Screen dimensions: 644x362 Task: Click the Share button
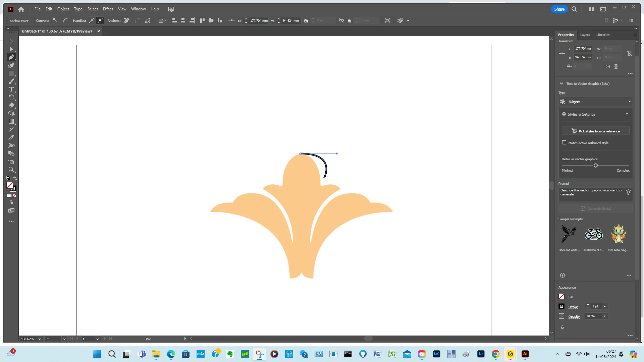pyautogui.click(x=559, y=9)
